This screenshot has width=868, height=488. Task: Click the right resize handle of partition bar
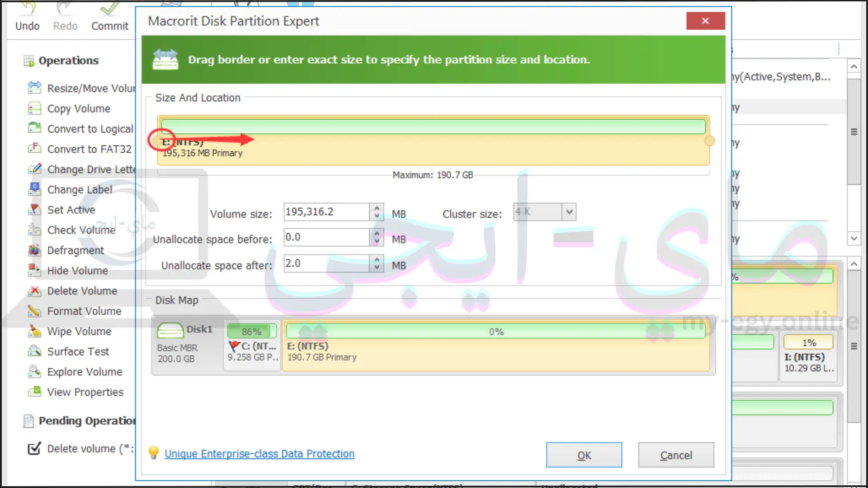point(709,141)
